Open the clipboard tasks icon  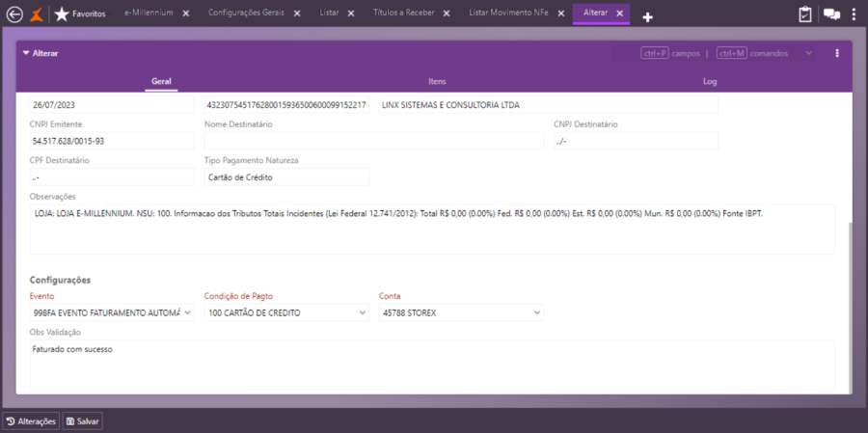[x=805, y=14]
